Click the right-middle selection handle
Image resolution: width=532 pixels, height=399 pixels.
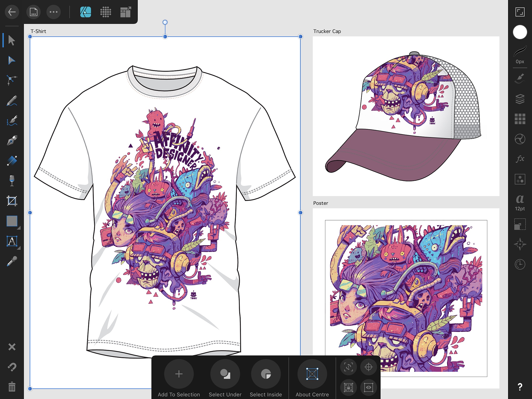[300, 213]
